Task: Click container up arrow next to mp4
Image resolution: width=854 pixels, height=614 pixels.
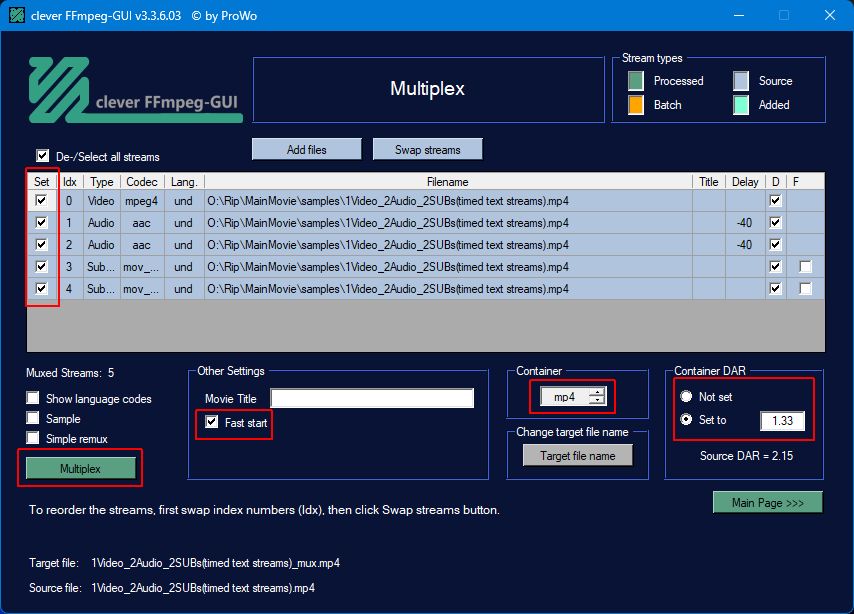Action: coord(598,392)
